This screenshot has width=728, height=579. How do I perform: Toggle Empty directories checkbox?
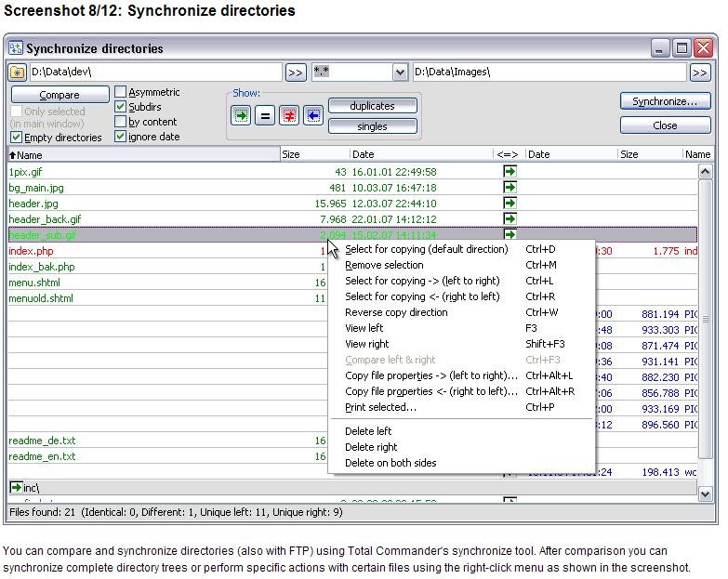(16, 138)
